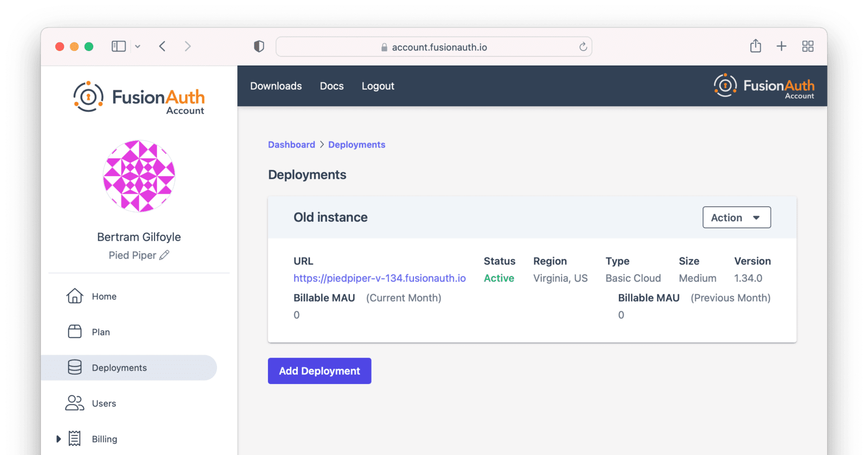Toggle the Safari sidebar icon
868x455 pixels.
click(x=119, y=47)
